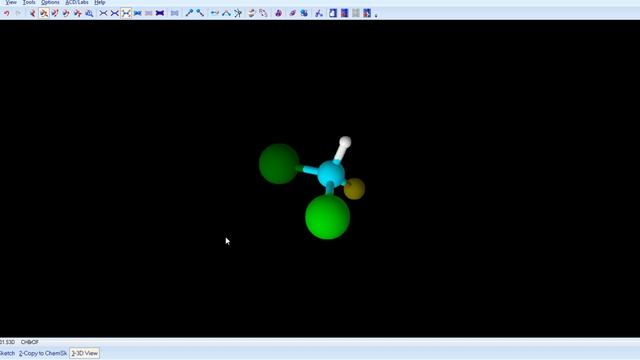Select the bond angle tool
The height and width of the screenshot is (360, 640).
(226, 13)
